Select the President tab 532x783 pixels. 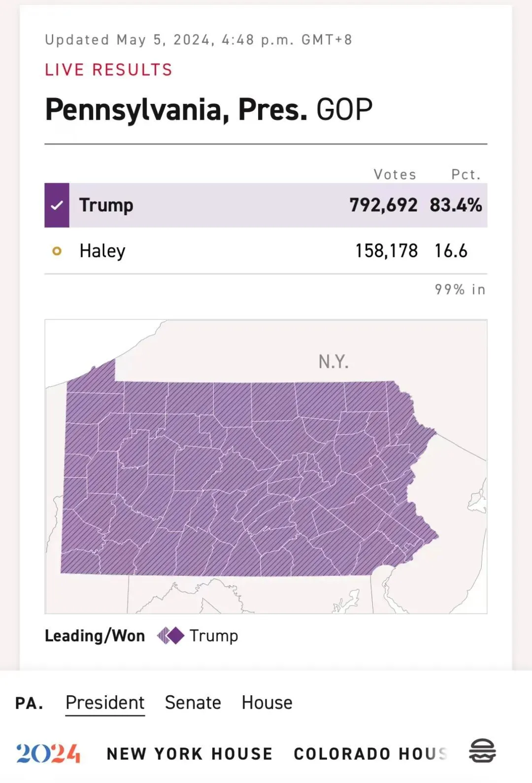pos(105,703)
